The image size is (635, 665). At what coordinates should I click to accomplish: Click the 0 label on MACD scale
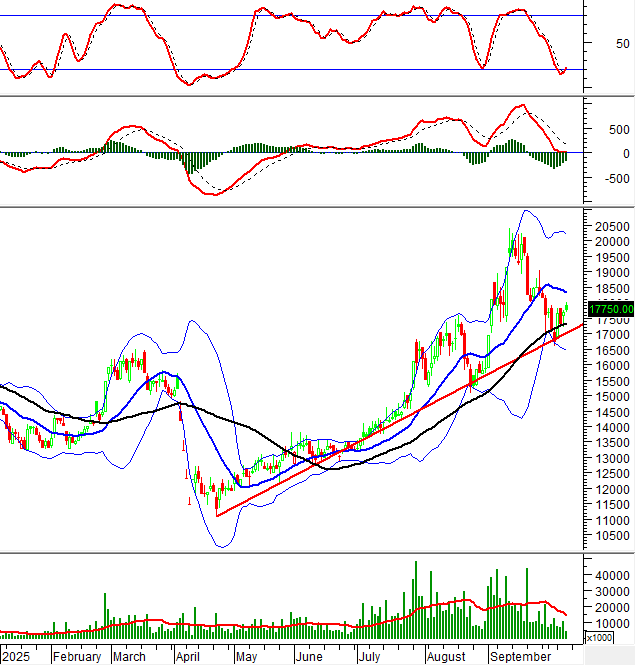tap(625, 153)
